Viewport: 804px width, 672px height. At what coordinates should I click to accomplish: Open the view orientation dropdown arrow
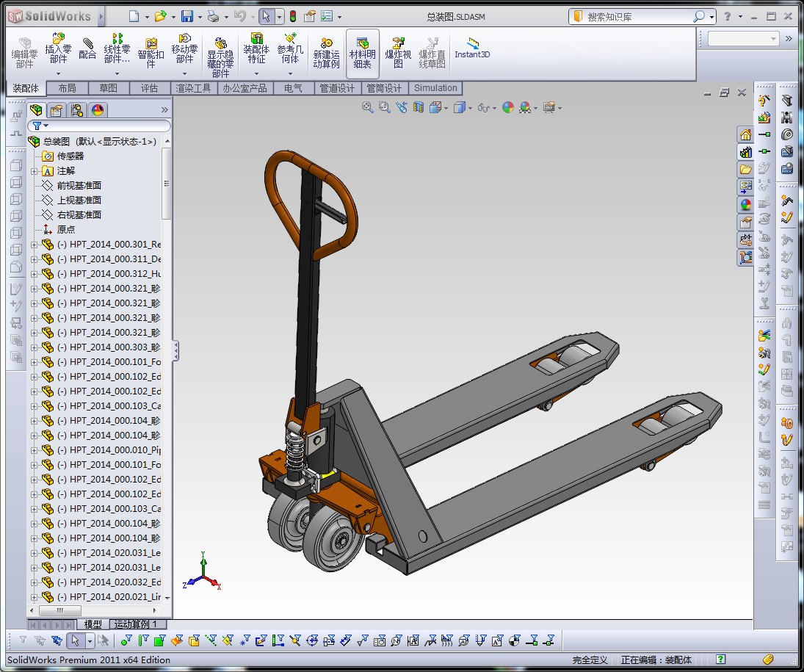click(446, 108)
